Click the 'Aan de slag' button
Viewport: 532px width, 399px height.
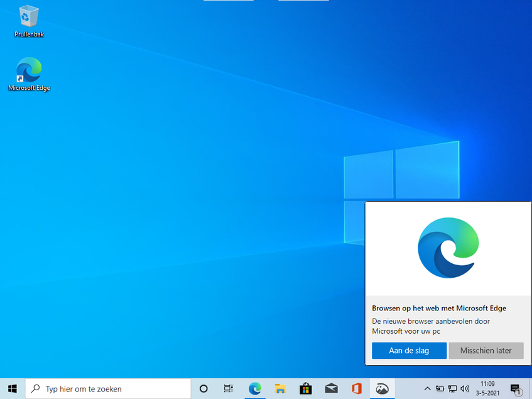(x=409, y=351)
